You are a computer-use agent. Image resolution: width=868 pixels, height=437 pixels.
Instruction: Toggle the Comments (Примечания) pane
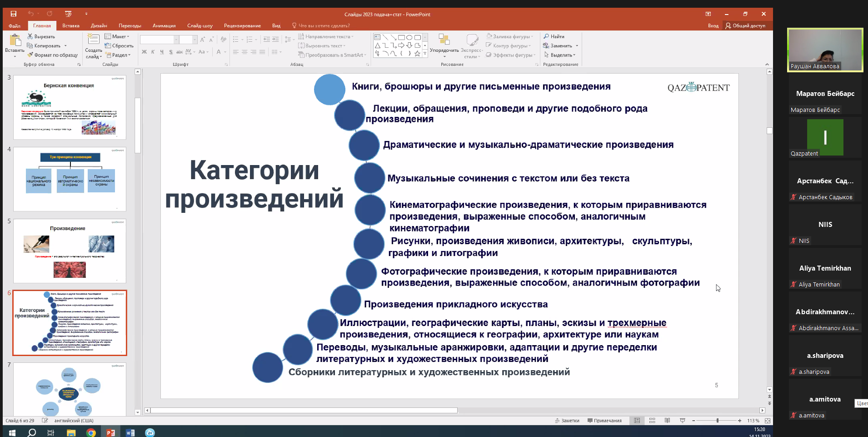pyautogui.click(x=604, y=421)
